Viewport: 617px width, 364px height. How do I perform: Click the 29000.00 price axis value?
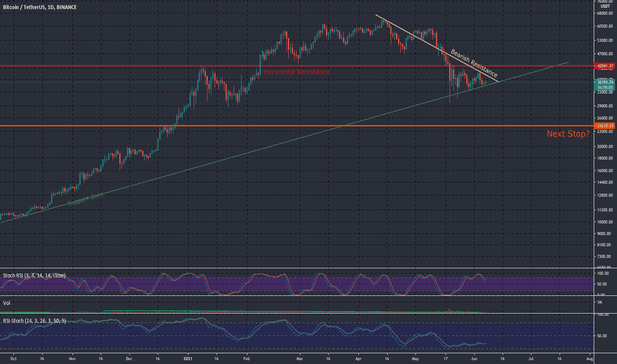(x=605, y=106)
